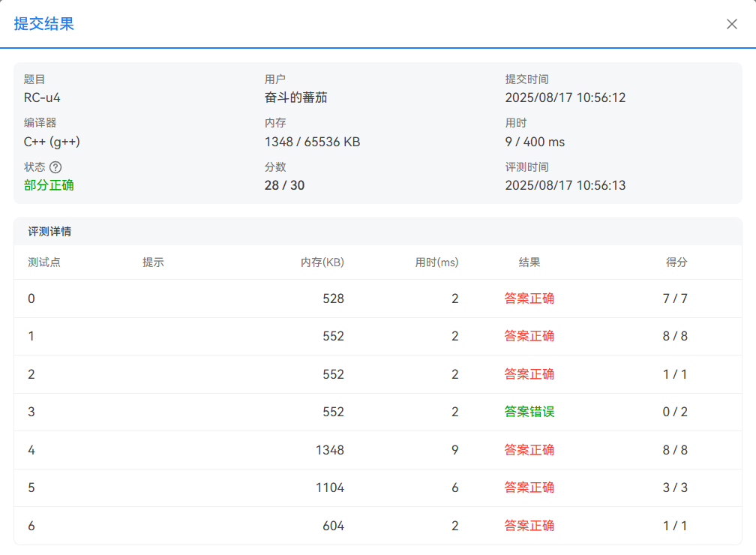Click the 内存(KB) column header

pos(322,262)
